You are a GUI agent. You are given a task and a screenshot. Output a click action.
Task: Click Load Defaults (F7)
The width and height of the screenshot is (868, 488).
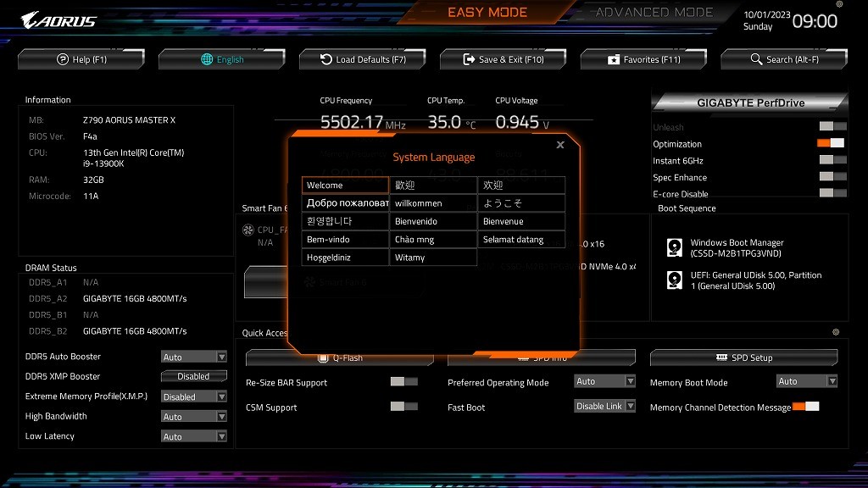[x=363, y=59]
